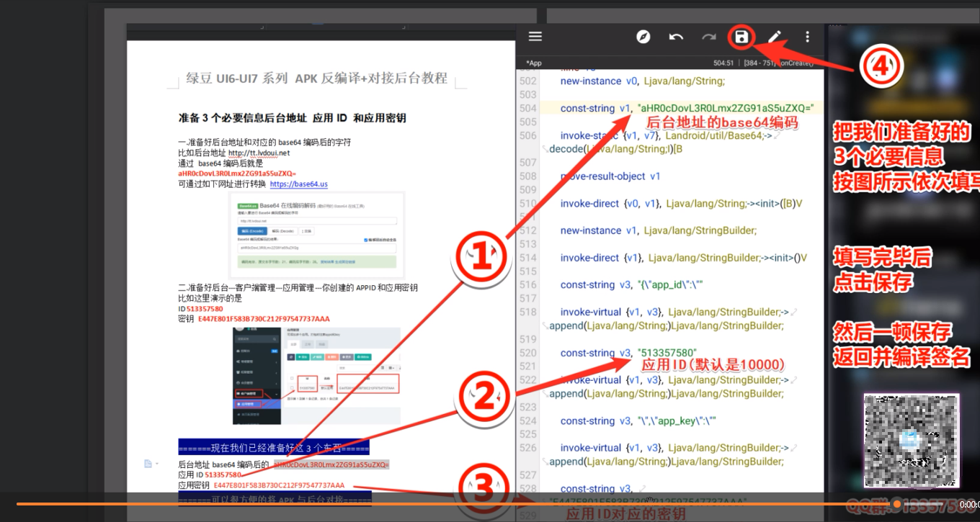Enter edit mode via the pencil icon
This screenshot has height=522, width=980.
tap(774, 36)
